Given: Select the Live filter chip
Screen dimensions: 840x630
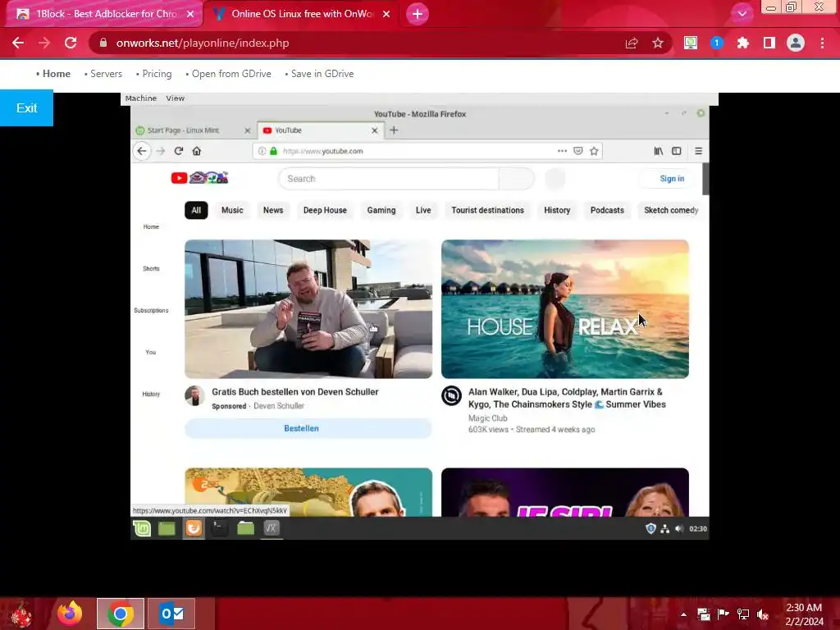Looking at the screenshot, I should [423, 211].
